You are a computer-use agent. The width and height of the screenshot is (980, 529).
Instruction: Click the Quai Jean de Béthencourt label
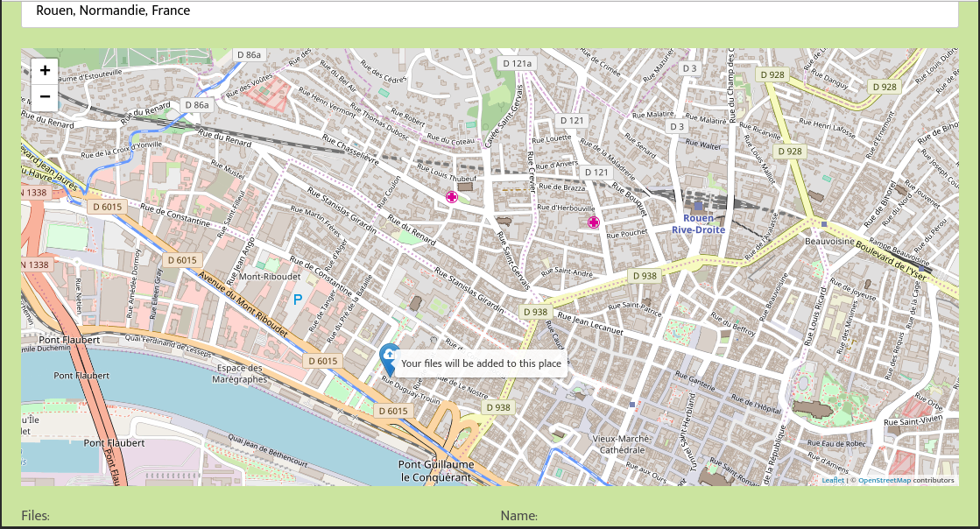tap(267, 451)
